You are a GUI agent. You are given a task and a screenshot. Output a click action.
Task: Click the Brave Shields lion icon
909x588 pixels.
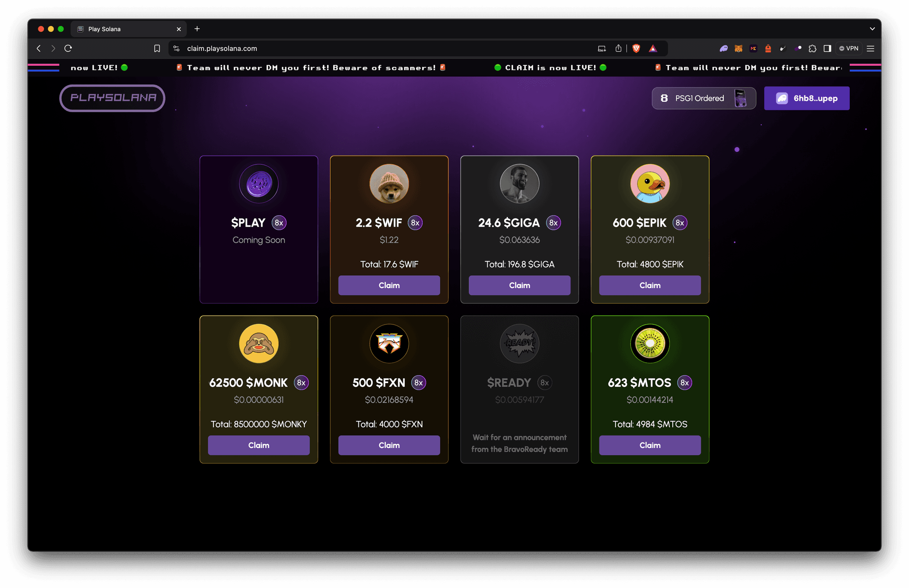[636, 48]
